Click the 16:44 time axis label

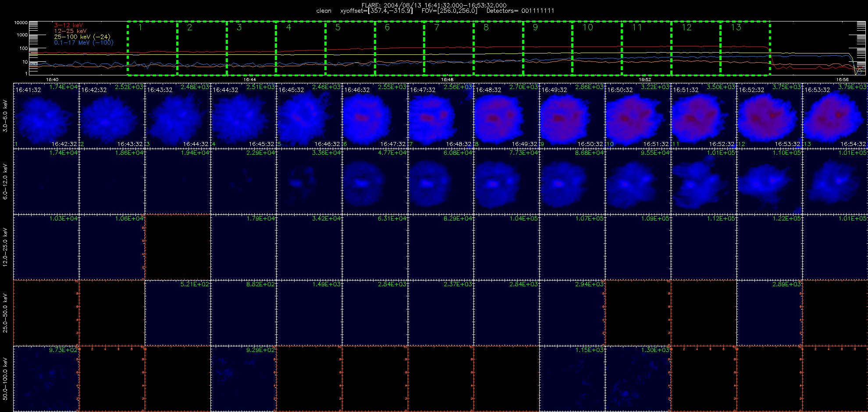pos(249,80)
